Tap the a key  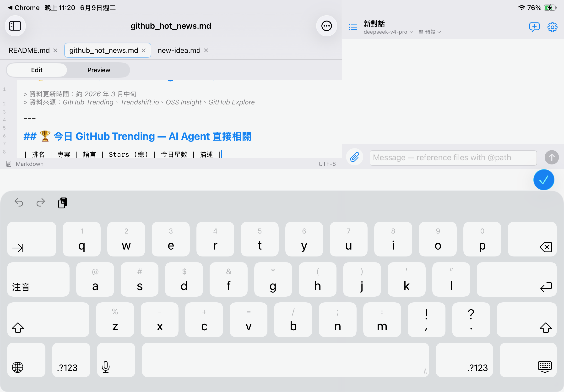[95, 279]
